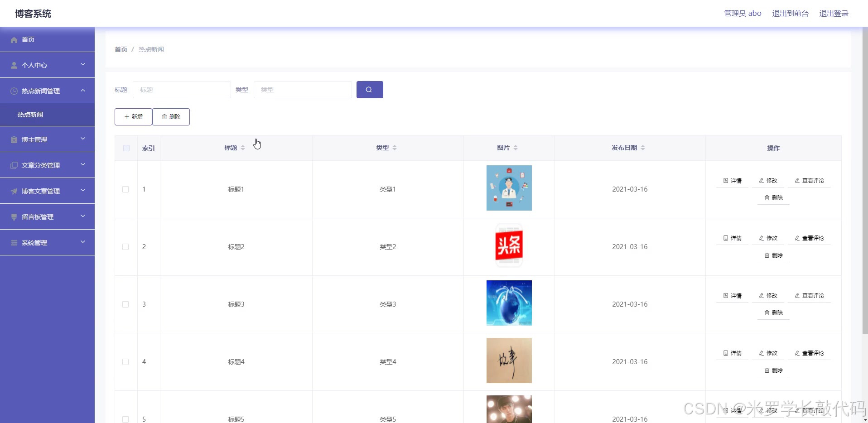Click the 退出登录 link at top right
The width and height of the screenshot is (868, 423).
pyautogui.click(x=834, y=13)
